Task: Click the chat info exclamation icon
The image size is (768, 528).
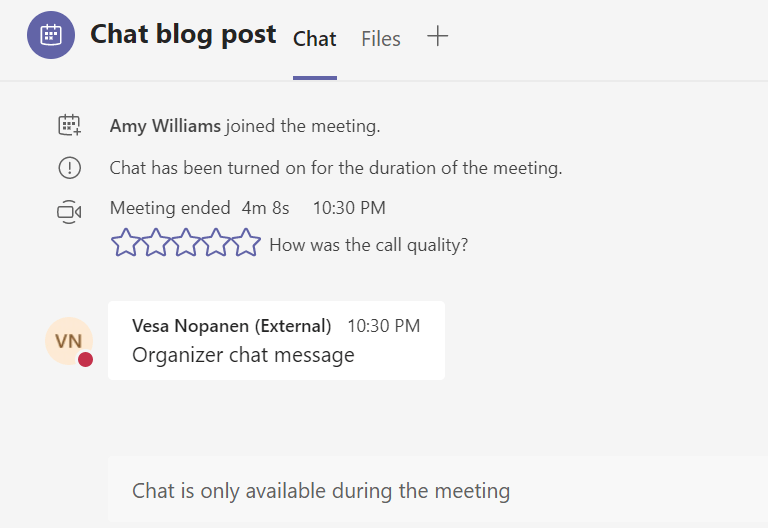Action: (69, 168)
